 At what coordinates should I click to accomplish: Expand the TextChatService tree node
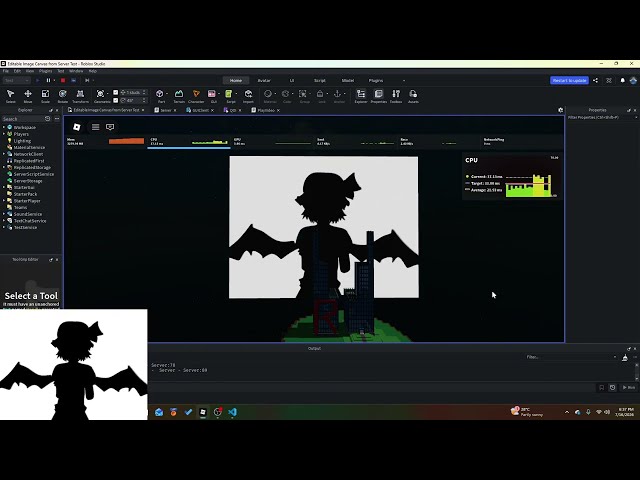coord(4,221)
